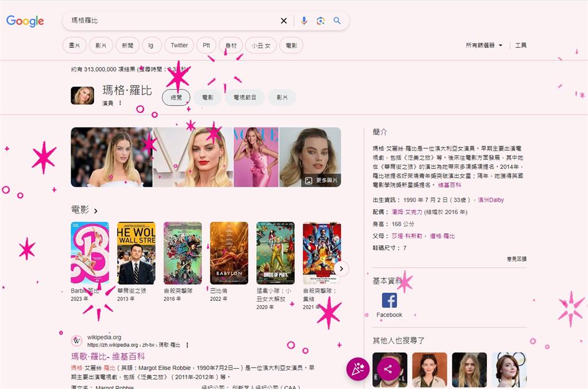
Task: Select the 影片 filter chip under search
Action: tap(101, 45)
